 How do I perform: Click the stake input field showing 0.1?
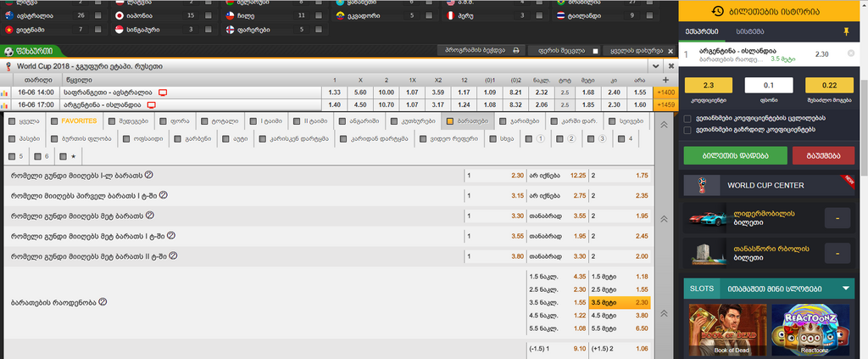click(x=769, y=86)
